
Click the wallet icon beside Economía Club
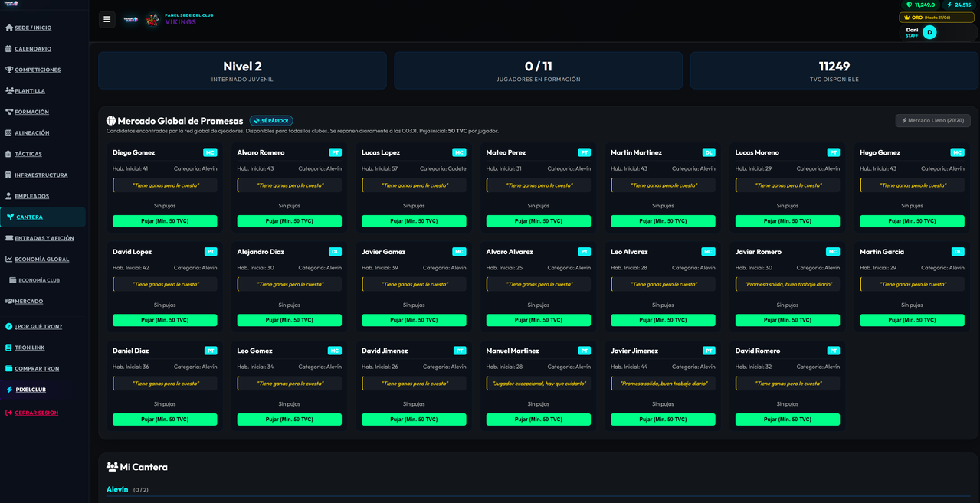click(x=13, y=280)
